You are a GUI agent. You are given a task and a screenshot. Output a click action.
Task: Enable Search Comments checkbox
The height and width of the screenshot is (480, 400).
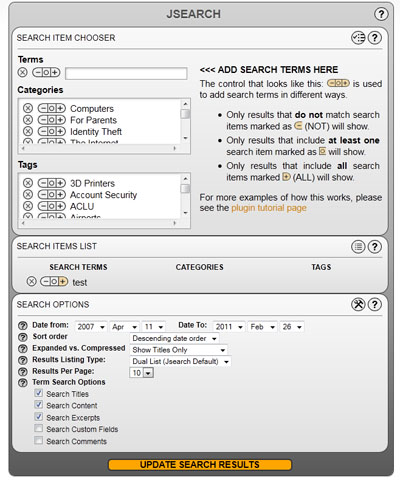point(39,441)
